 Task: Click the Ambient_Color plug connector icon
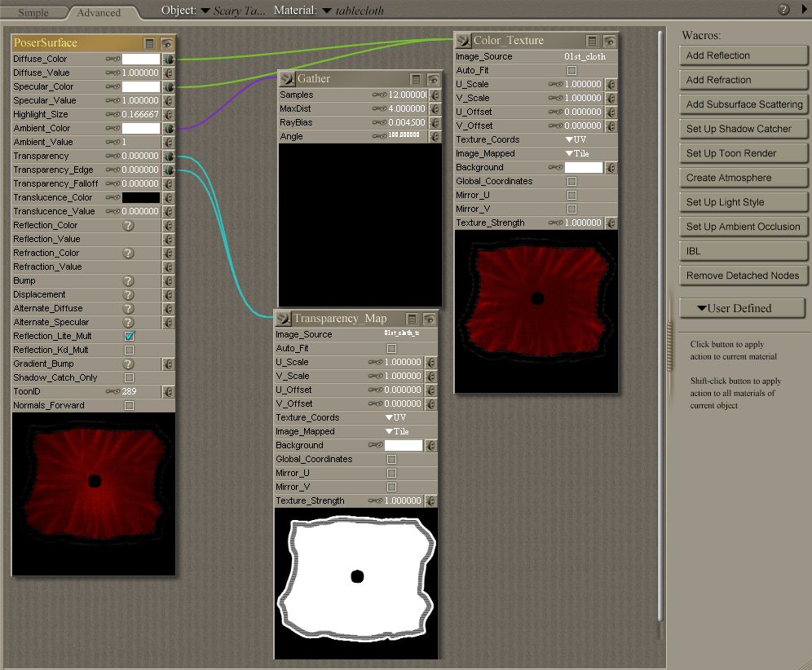[x=168, y=129]
